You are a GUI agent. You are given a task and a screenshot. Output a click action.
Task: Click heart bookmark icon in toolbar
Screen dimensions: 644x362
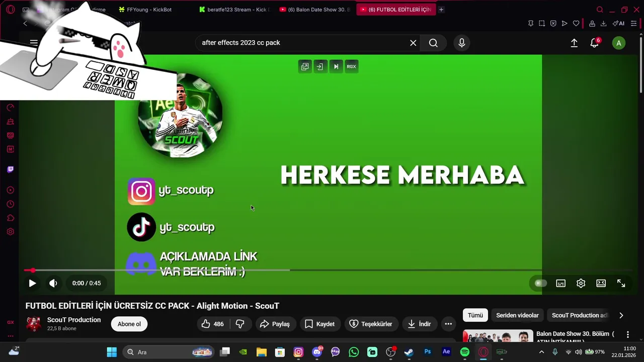[x=576, y=24]
